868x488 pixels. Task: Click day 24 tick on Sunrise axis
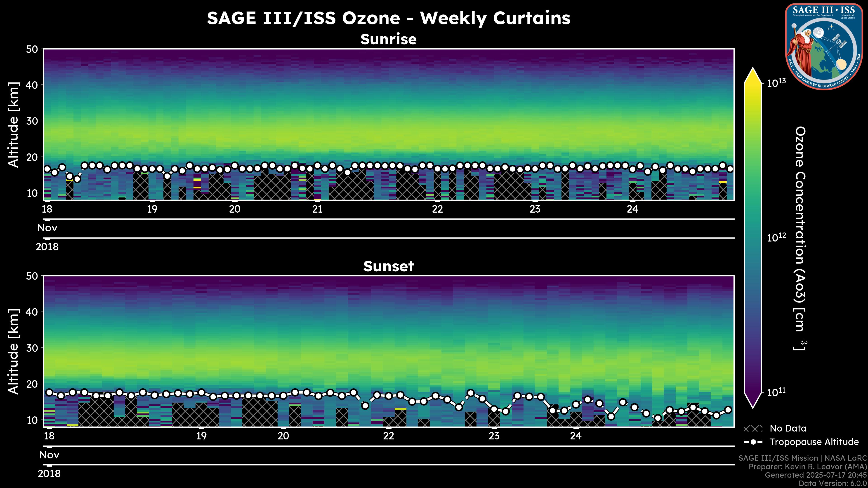632,209
